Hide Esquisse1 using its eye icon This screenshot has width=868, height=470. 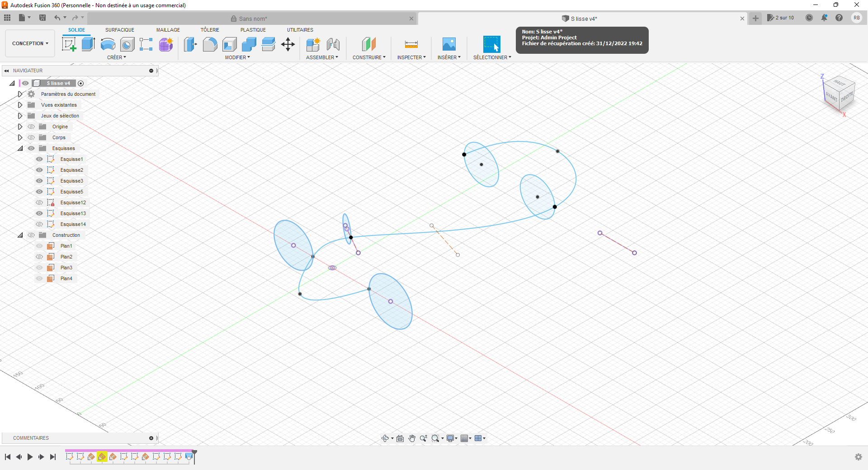(39, 159)
